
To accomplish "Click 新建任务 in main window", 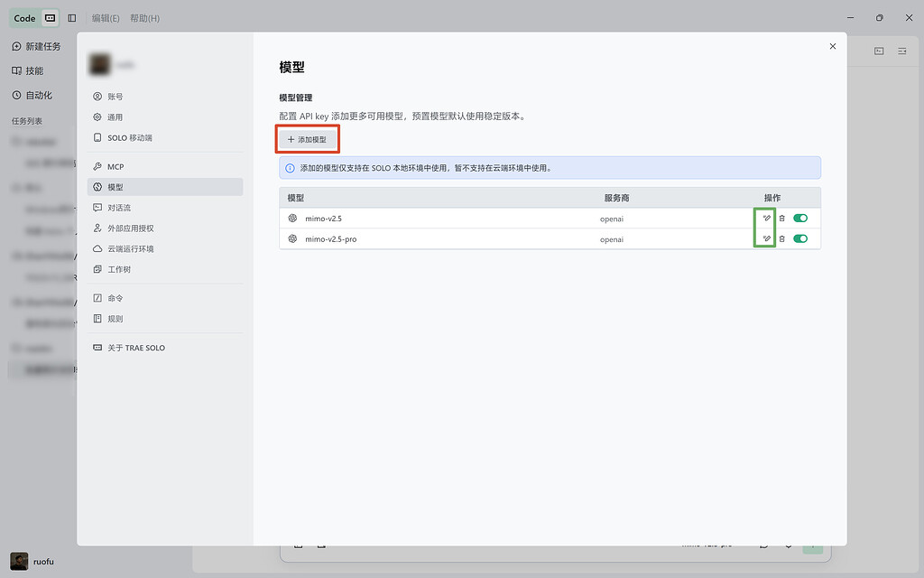I will pos(36,46).
